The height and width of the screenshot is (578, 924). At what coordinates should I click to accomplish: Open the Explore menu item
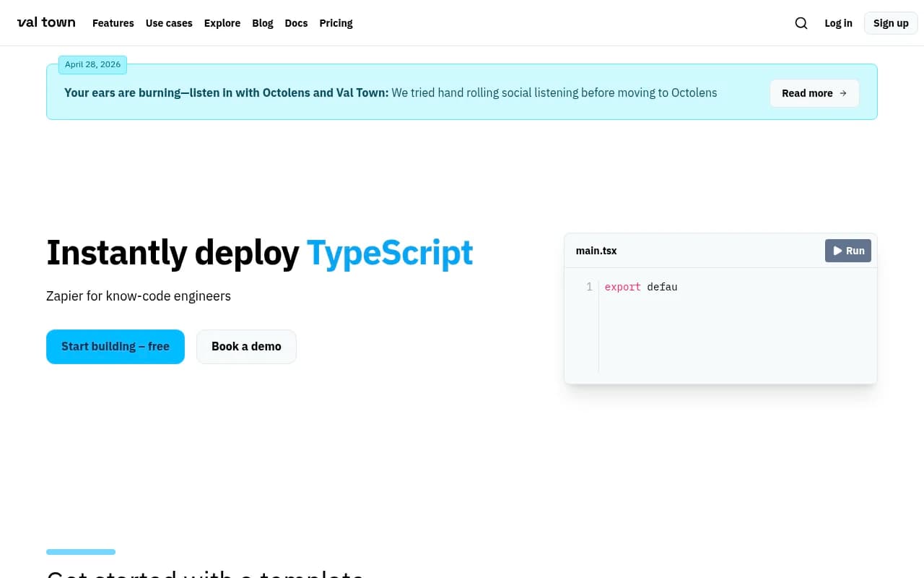(x=222, y=23)
